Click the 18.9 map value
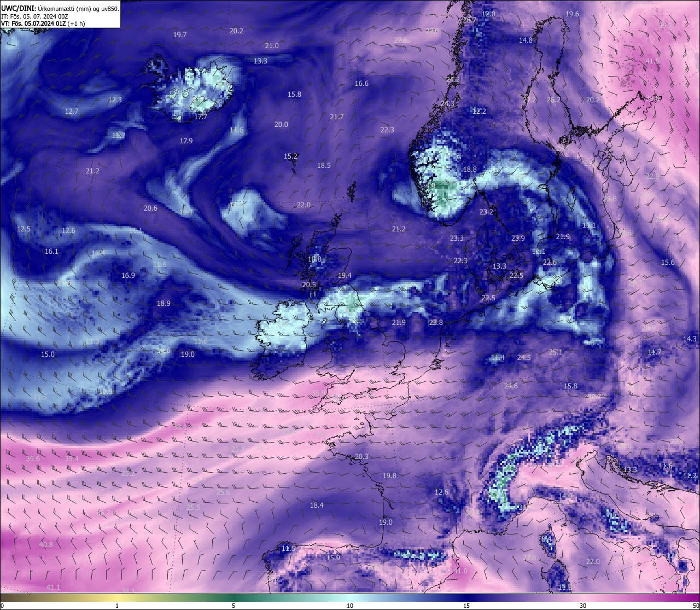Image resolution: width=700 pixels, height=610 pixels. pyautogui.click(x=164, y=303)
